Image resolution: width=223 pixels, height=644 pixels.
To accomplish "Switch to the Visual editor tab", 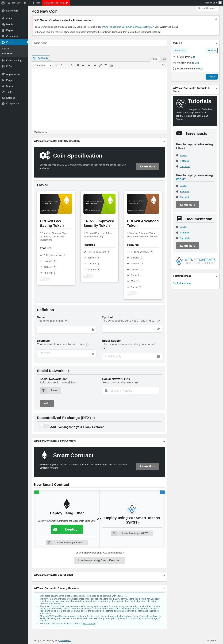I will 154,59.
